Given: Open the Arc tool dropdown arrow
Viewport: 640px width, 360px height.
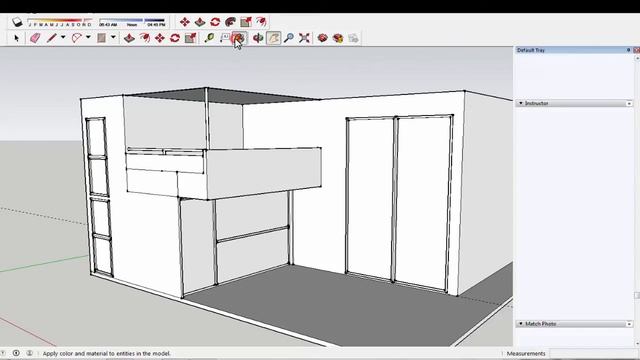Looking at the screenshot, I should pos(88,38).
